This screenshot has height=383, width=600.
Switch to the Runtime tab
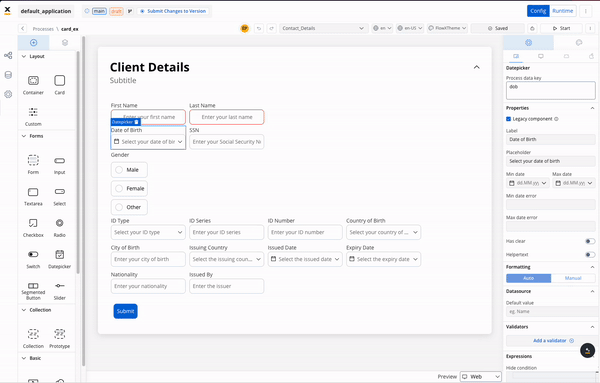562,11
